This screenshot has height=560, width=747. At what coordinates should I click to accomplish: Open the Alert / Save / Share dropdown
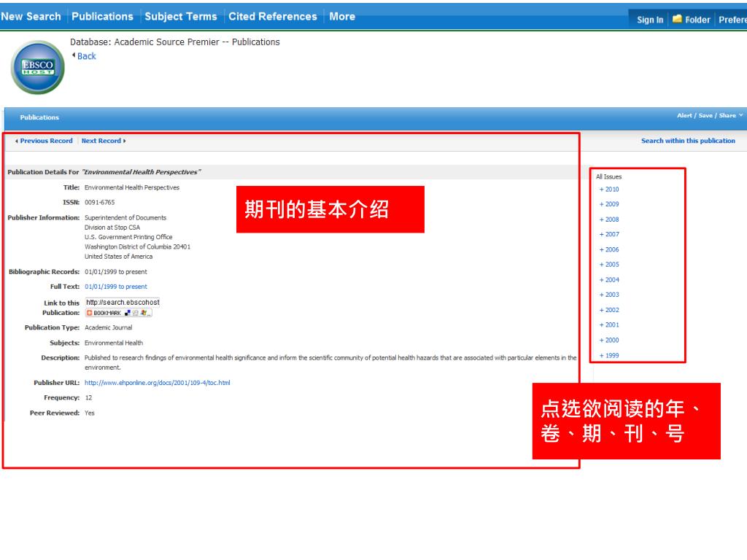point(709,115)
